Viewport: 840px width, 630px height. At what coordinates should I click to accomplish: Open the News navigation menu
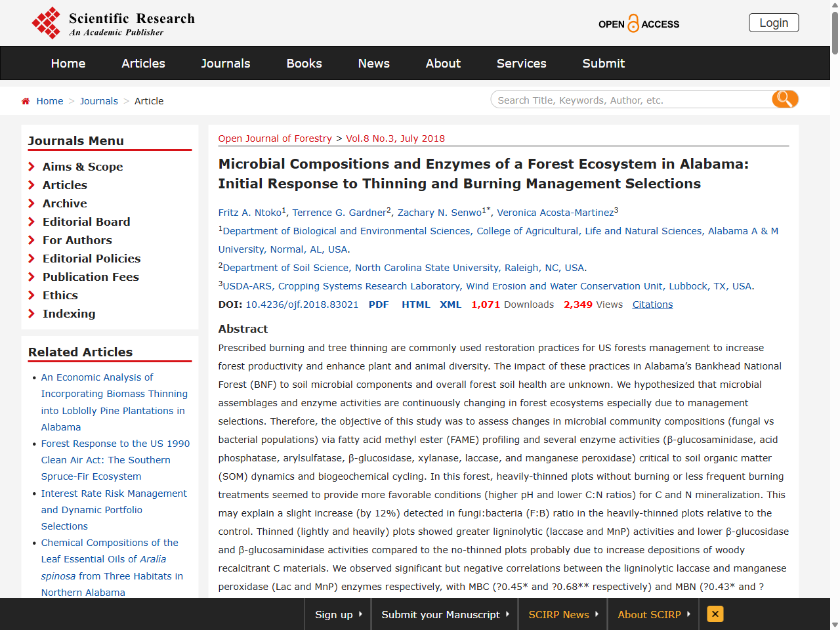[373, 63]
